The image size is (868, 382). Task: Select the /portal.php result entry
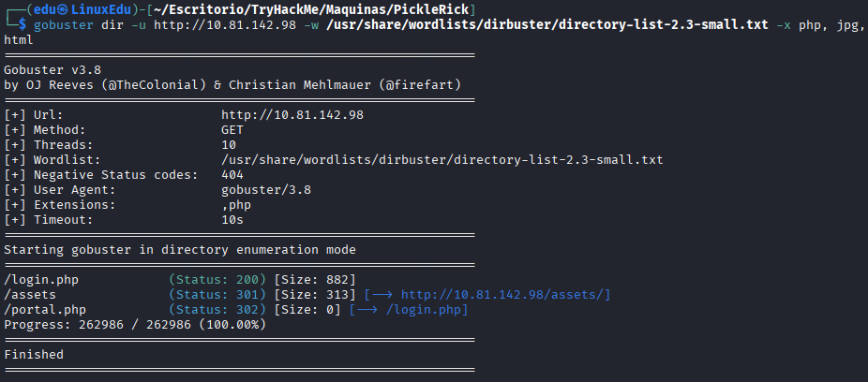pos(45,310)
